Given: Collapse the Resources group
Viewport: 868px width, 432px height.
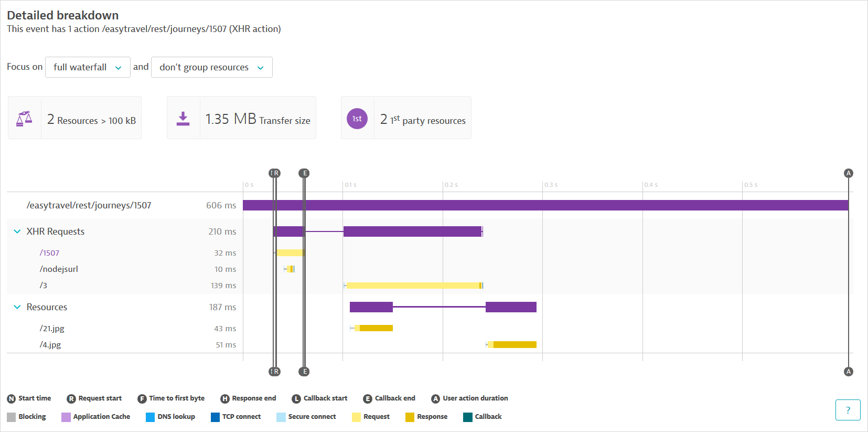Looking at the screenshot, I should point(17,307).
